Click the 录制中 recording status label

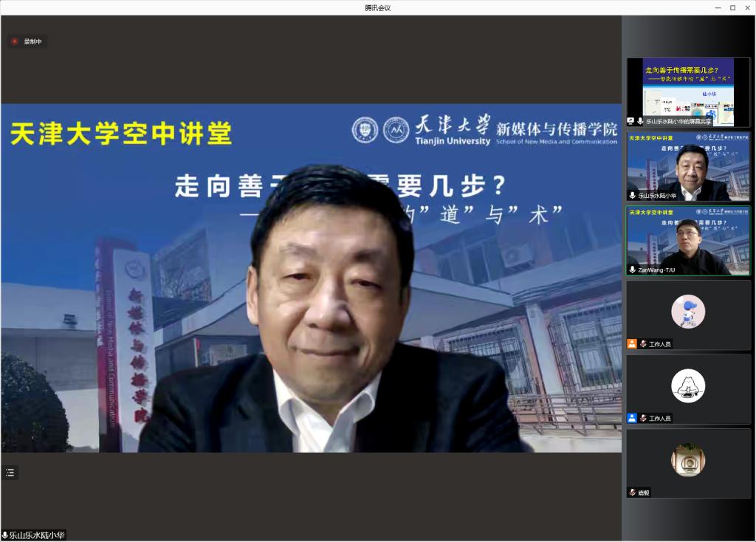click(x=33, y=42)
